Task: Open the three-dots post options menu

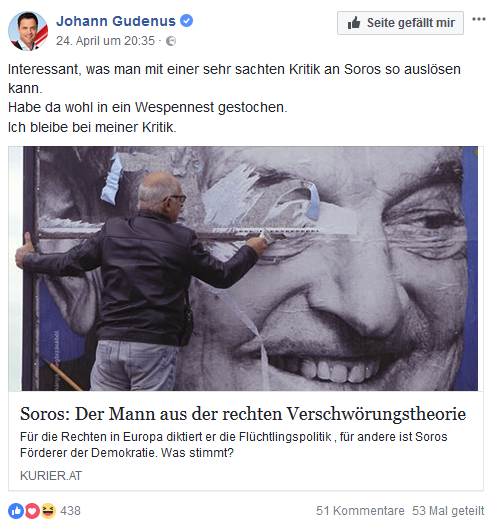Action: (x=479, y=19)
